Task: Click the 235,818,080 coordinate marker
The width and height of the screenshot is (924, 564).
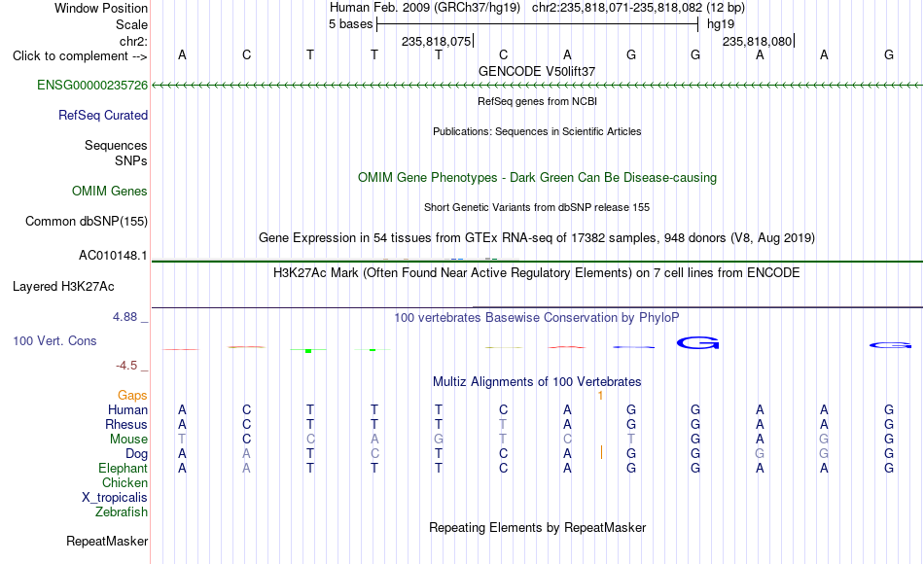Action: point(758,41)
